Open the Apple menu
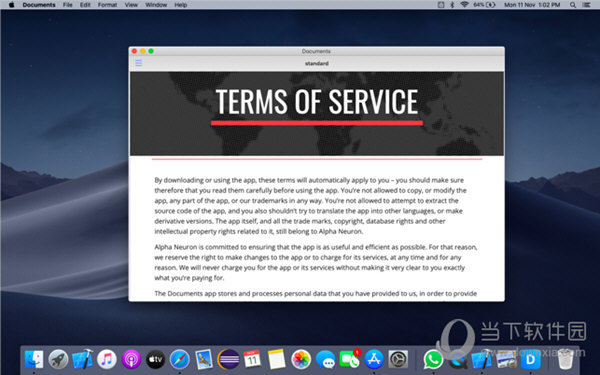The image size is (600, 375). (x=11, y=5)
